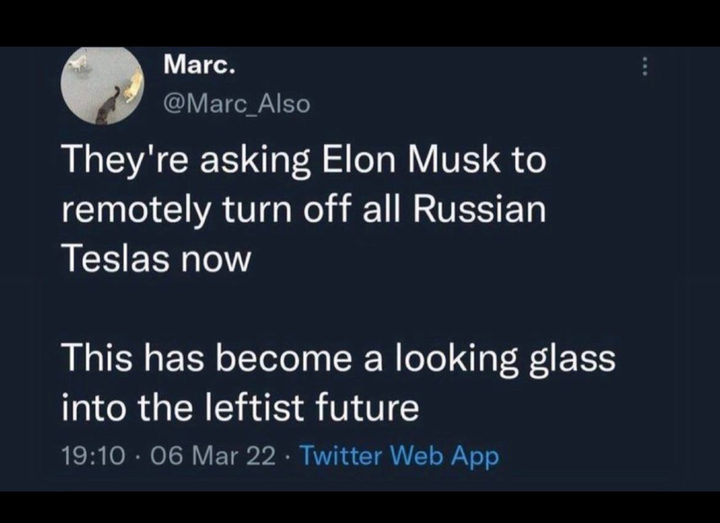Image resolution: width=720 pixels, height=523 pixels.
Task: Click Marc's round profile avatar
Action: coord(104,86)
